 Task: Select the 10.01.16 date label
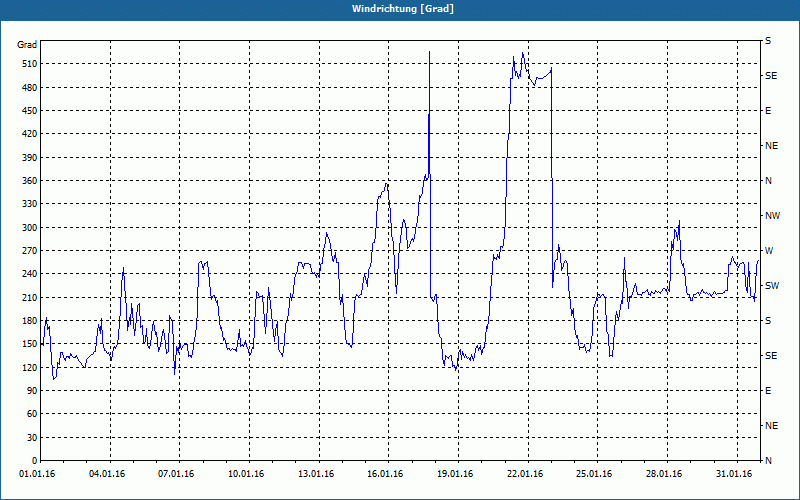point(246,474)
